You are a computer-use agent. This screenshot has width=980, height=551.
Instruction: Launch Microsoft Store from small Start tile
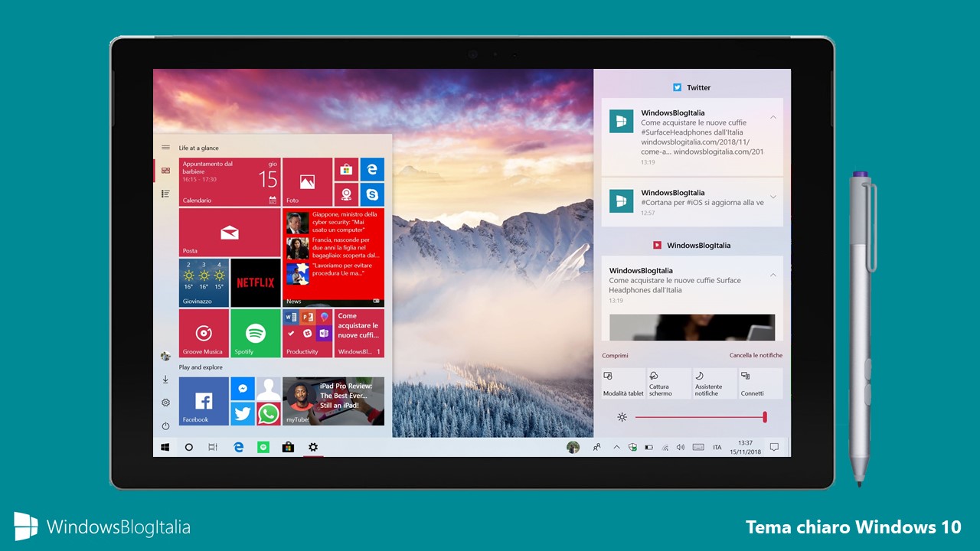[346, 170]
